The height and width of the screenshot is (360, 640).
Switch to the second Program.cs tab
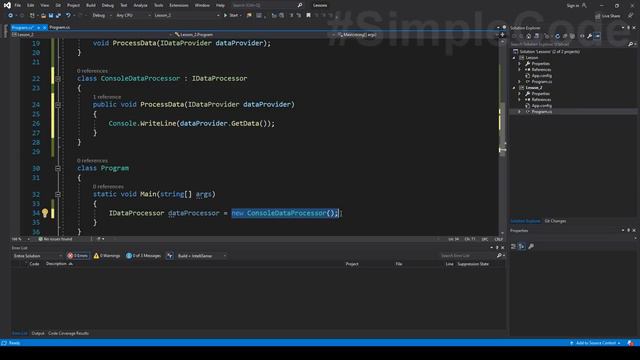[x=60, y=27]
